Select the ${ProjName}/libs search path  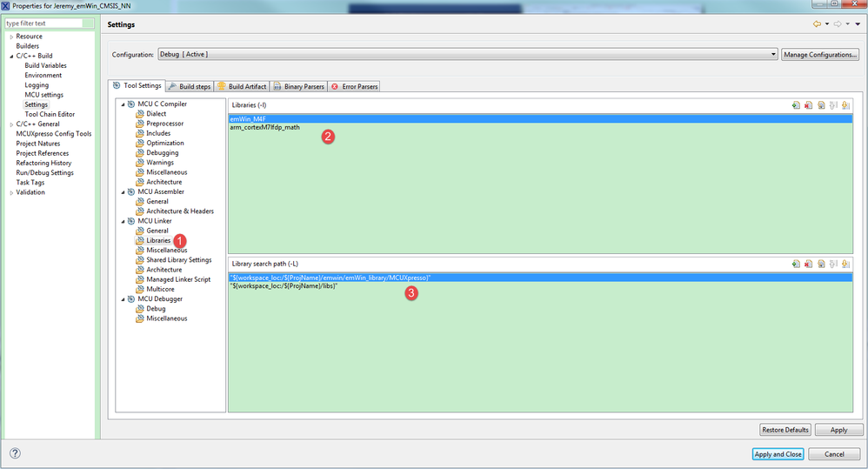(540, 286)
